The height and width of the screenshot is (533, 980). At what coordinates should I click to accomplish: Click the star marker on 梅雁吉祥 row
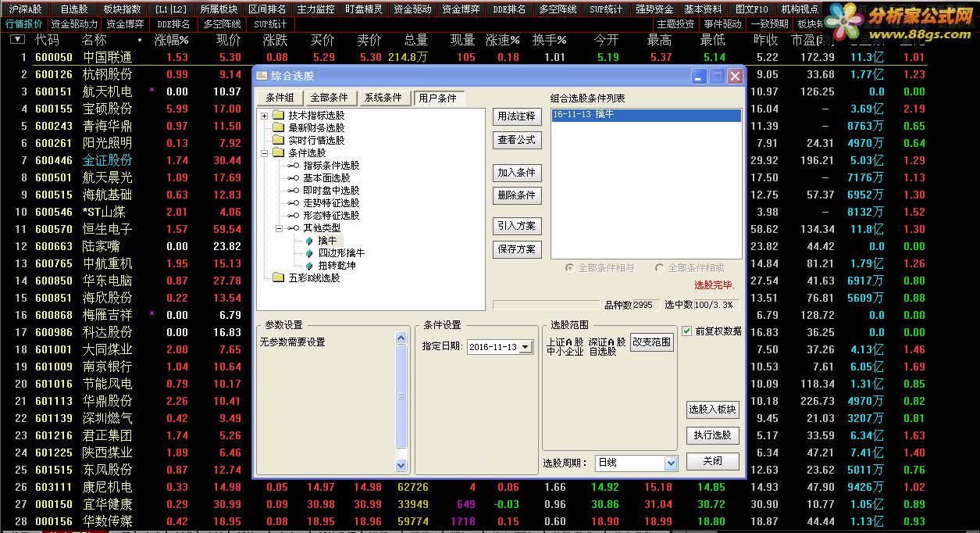(x=151, y=314)
